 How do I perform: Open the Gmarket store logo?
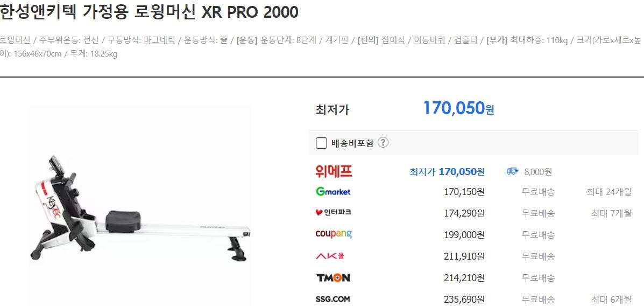[x=333, y=192]
